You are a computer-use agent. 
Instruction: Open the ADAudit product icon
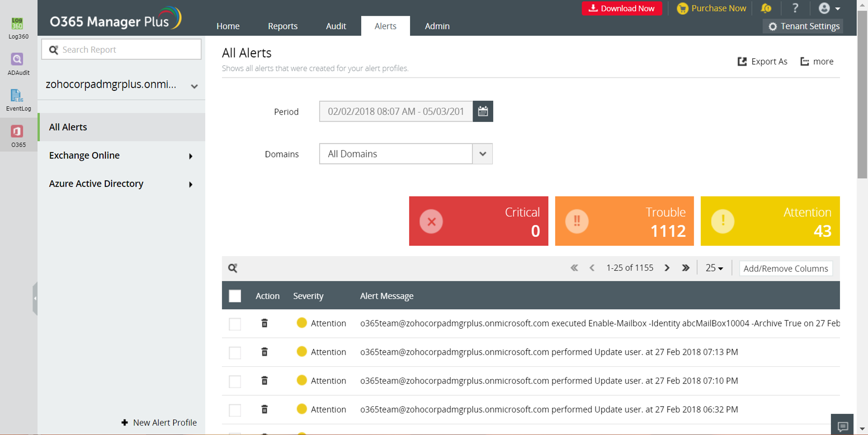click(18, 64)
